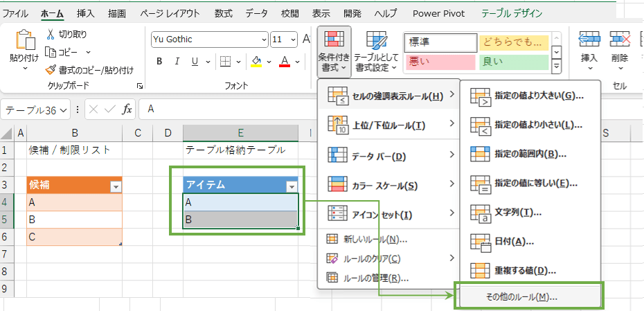Click the Format Painter (書式のコピー/貼り付け) brush

[x=51, y=70]
